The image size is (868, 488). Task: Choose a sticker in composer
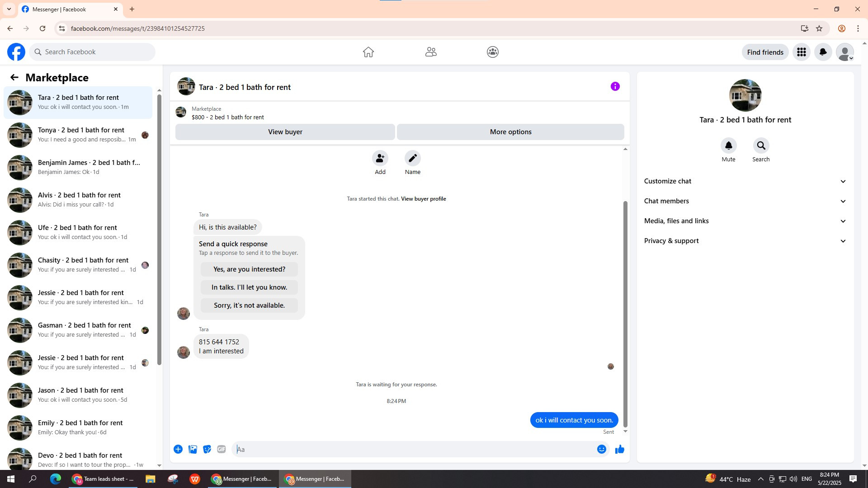pyautogui.click(x=207, y=449)
